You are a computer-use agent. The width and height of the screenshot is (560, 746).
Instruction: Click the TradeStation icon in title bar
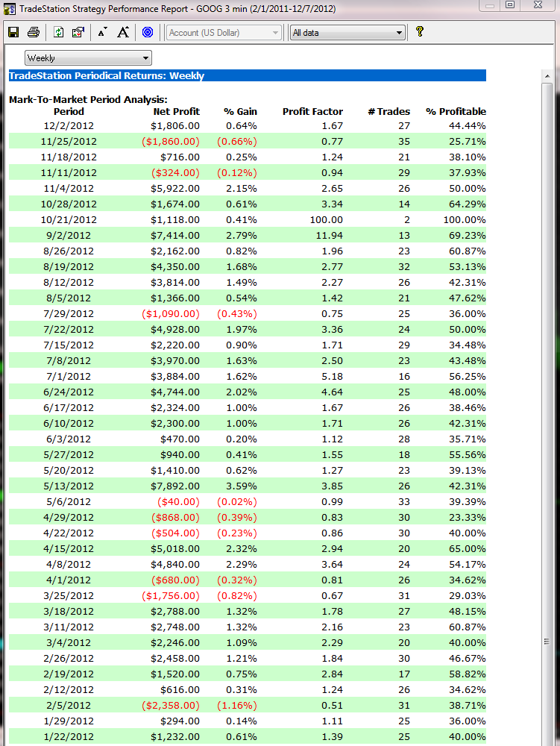tap(9, 8)
